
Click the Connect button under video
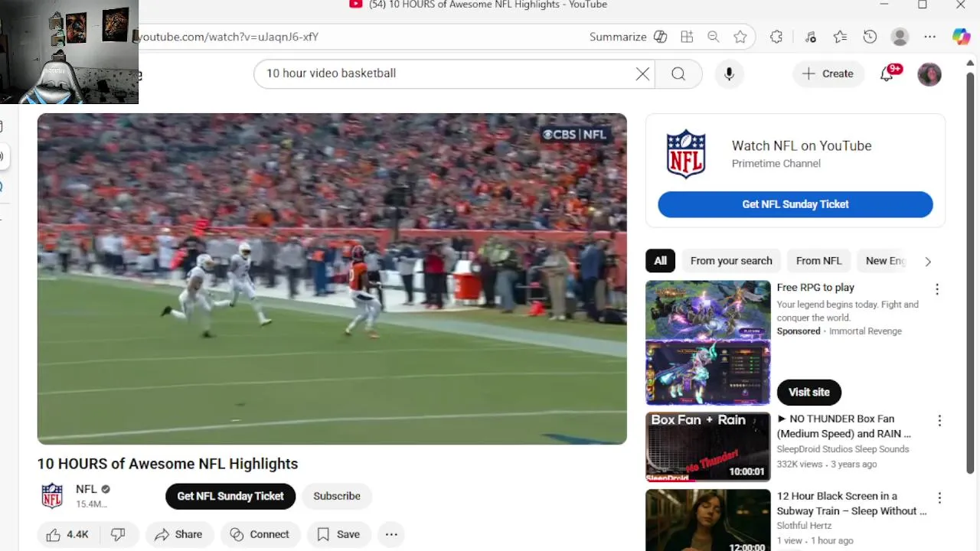pyautogui.click(x=260, y=534)
